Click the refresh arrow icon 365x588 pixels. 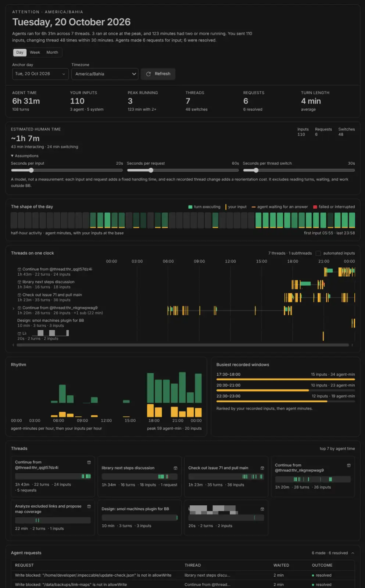point(148,74)
